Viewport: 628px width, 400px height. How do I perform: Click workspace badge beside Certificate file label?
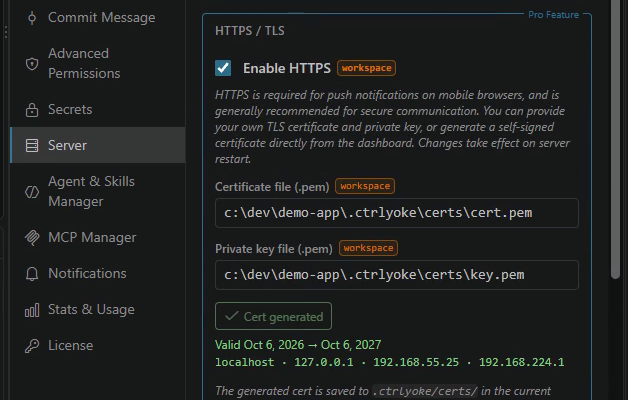365,186
